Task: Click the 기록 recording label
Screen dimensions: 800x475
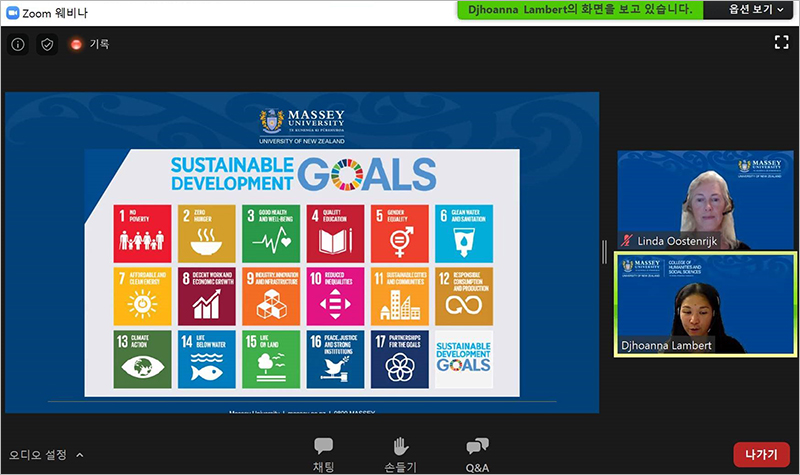Action: click(99, 44)
